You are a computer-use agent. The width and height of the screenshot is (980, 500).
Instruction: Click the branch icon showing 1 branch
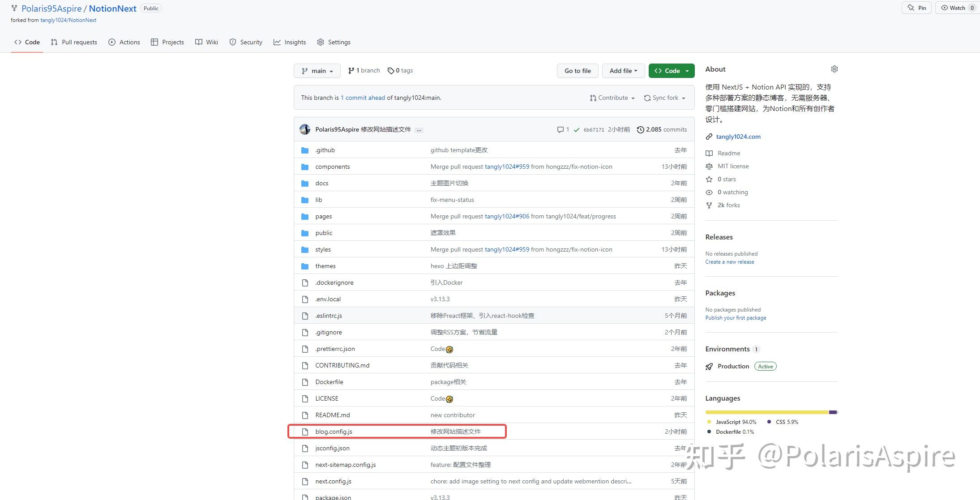point(351,71)
